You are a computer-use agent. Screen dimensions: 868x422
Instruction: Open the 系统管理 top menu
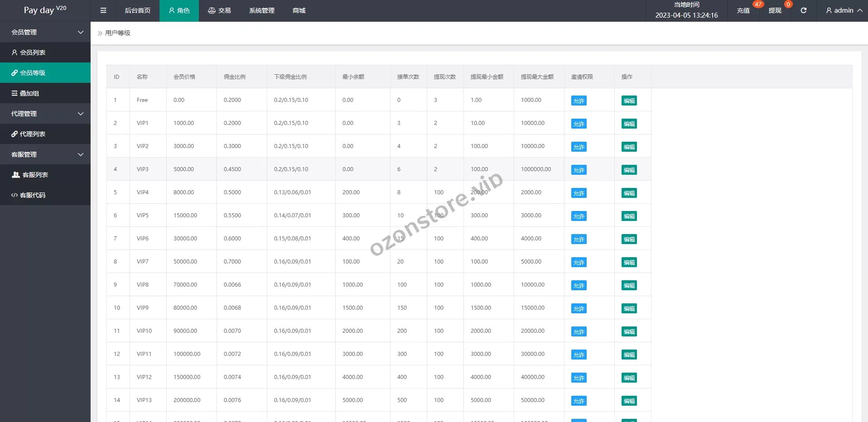click(261, 10)
